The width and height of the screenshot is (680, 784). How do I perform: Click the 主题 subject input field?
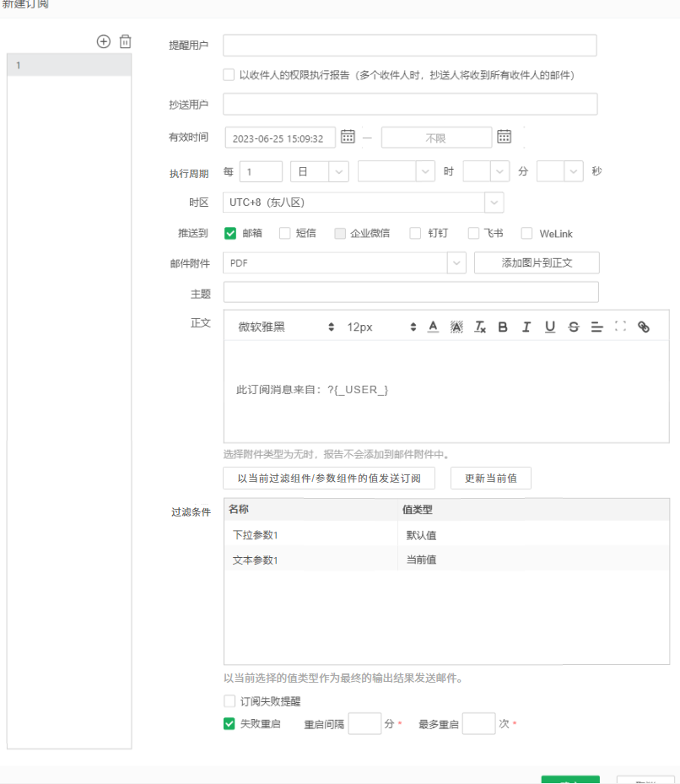tap(410, 292)
